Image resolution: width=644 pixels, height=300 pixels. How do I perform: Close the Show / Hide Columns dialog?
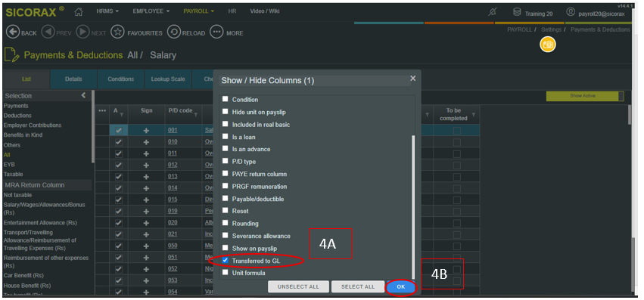point(412,78)
